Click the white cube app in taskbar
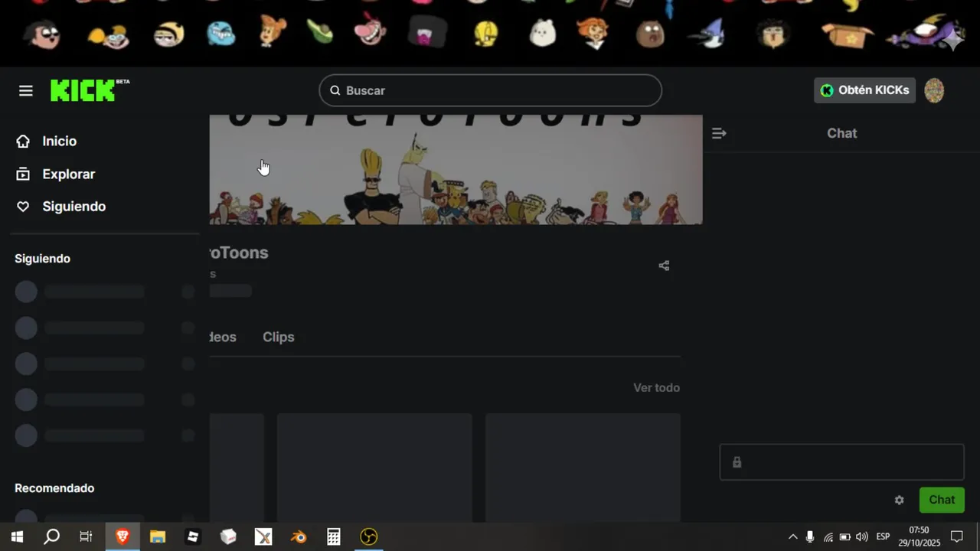 point(228,536)
